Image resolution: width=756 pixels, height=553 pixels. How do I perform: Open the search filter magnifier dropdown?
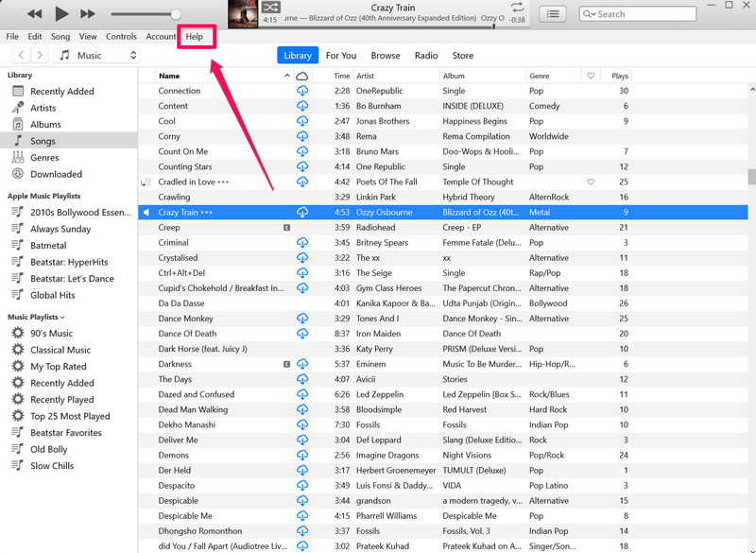point(591,13)
